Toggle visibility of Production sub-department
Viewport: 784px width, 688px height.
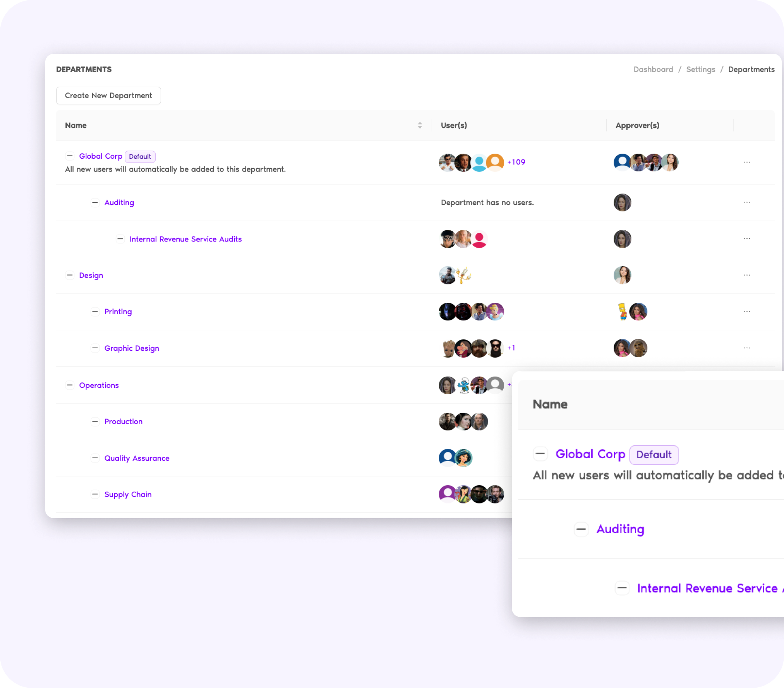coord(95,421)
